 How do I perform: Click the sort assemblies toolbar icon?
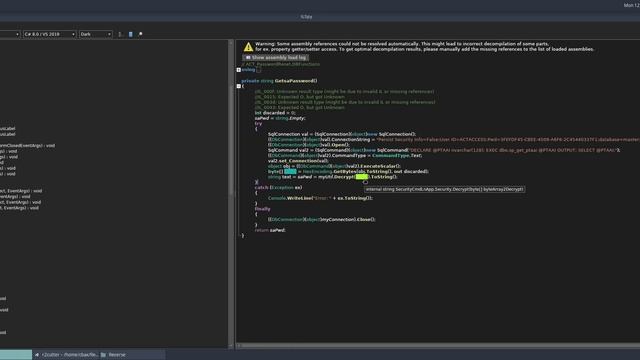120,34
